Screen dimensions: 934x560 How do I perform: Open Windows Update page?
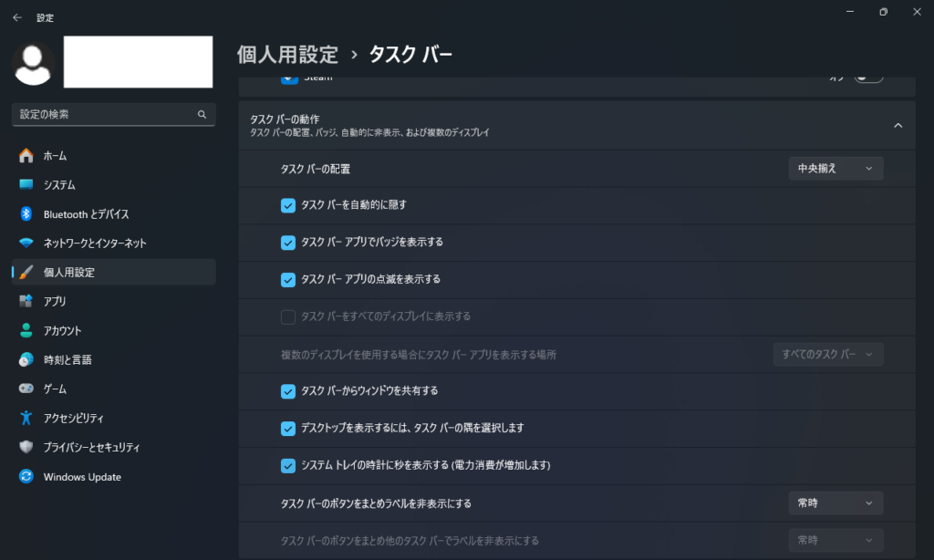[114, 477]
